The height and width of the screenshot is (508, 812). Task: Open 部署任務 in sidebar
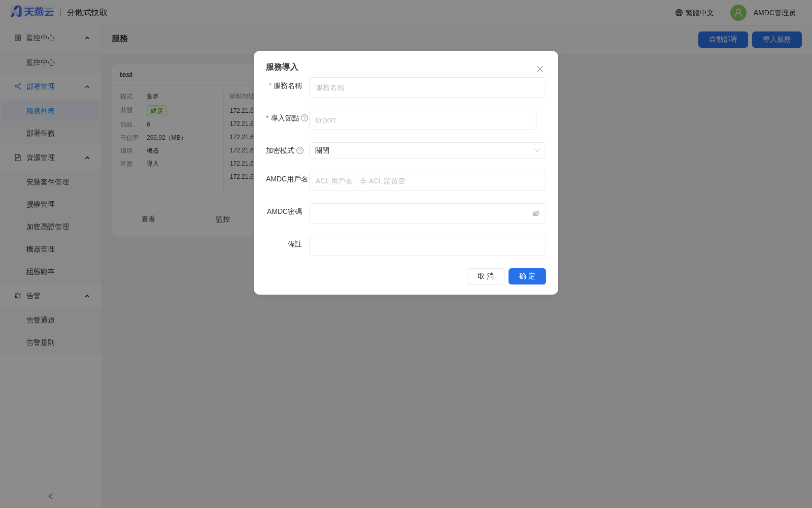coord(51,133)
